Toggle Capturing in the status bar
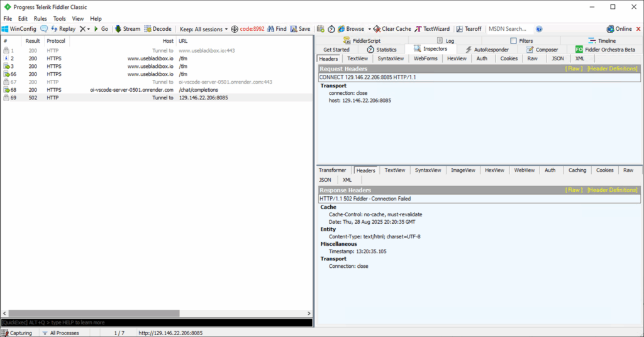 point(17,333)
